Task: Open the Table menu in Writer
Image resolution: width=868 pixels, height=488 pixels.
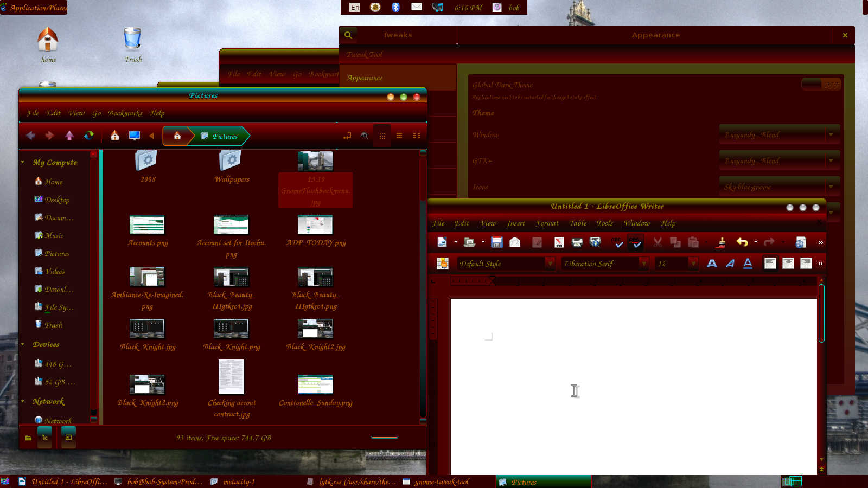Action: pyautogui.click(x=578, y=223)
